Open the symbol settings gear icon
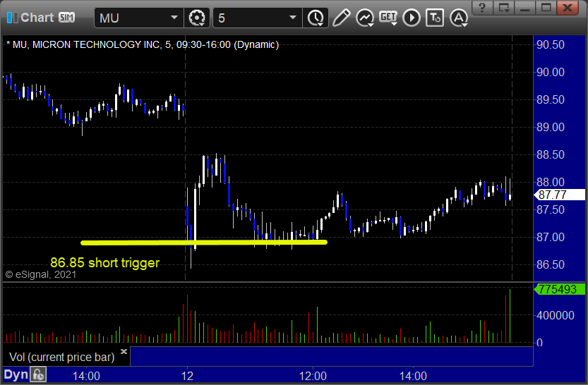The width and height of the screenshot is (588, 385). (196, 18)
